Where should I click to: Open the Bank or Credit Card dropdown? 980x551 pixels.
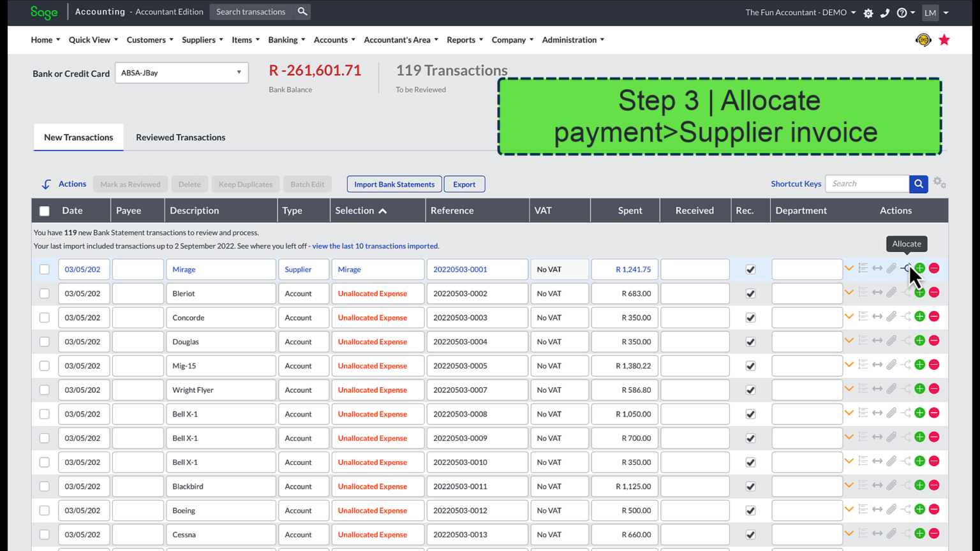181,73
